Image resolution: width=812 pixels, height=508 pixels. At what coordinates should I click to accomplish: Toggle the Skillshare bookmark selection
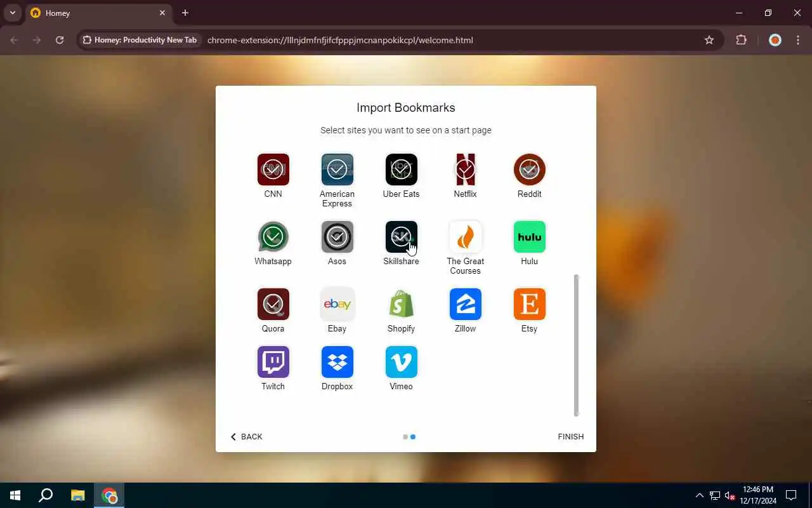tap(401, 237)
